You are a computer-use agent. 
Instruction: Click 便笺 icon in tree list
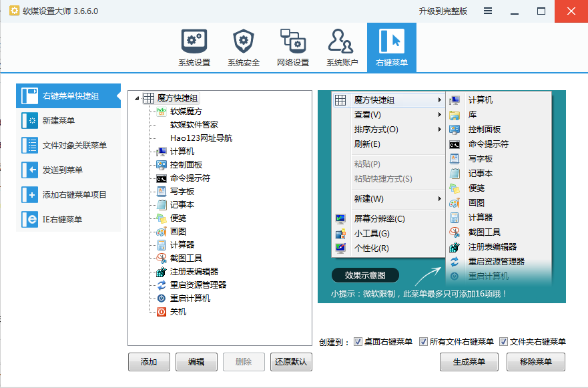pyautogui.click(x=162, y=218)
